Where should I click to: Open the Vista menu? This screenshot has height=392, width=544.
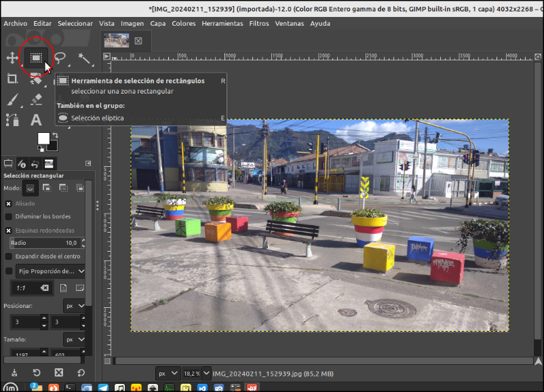coord(106,24)
